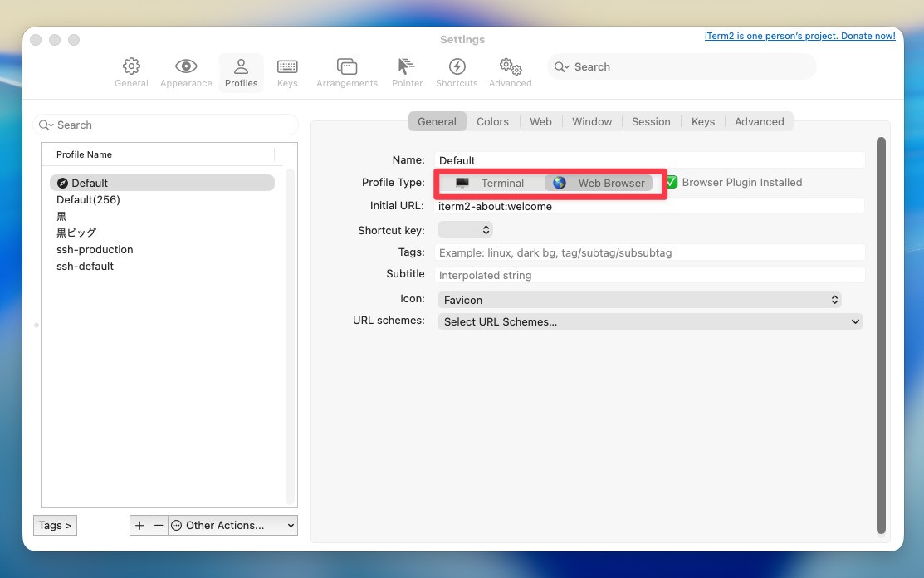Viewport: 924px width, 578px height.
Task: Open the Arrangements windows icon
Action: pyautogui.click(x=346, y=66)
